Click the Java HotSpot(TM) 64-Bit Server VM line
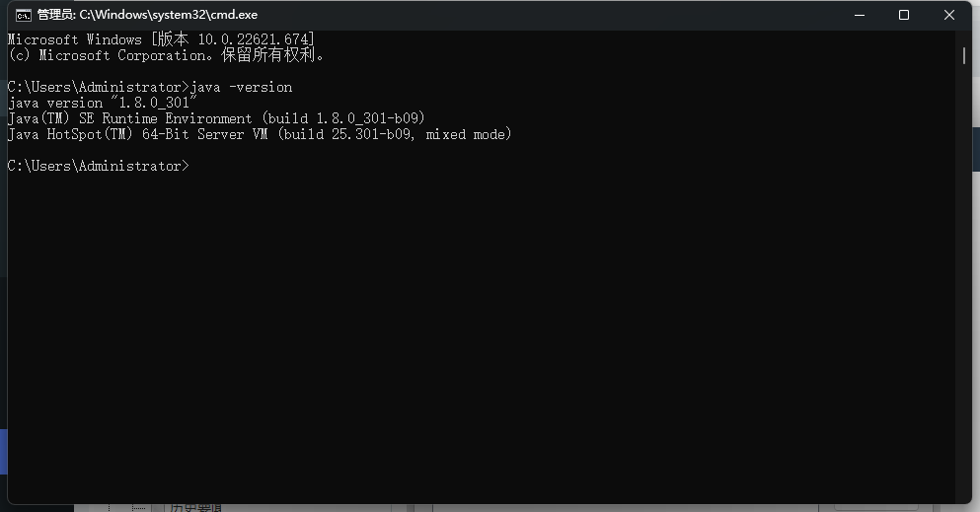 [x=260, y=134]
